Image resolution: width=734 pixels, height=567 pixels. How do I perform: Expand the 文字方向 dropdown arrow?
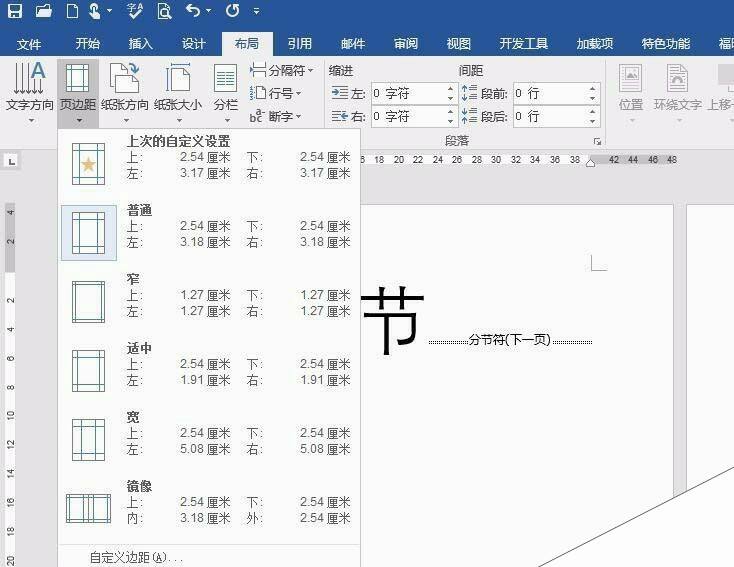point(31,121)
